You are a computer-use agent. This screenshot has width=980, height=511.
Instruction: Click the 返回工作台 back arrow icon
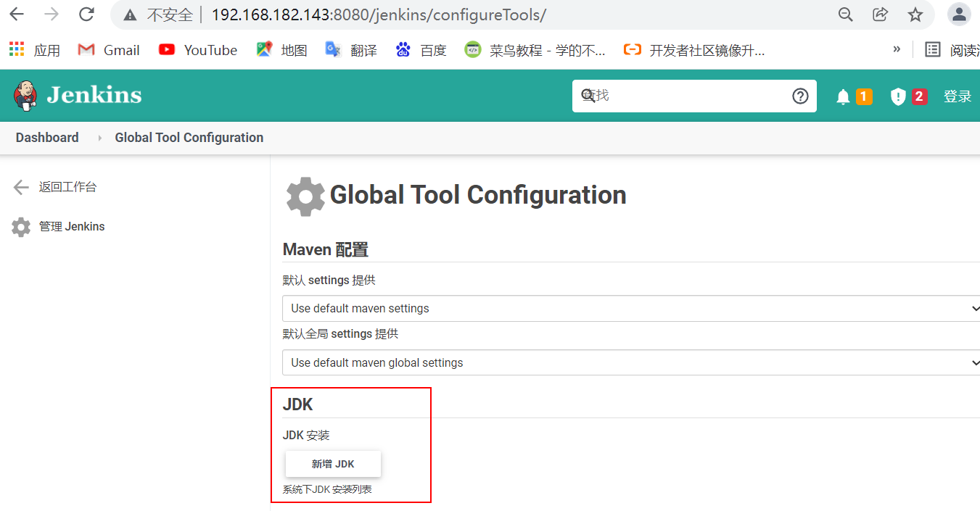point(20,186)
